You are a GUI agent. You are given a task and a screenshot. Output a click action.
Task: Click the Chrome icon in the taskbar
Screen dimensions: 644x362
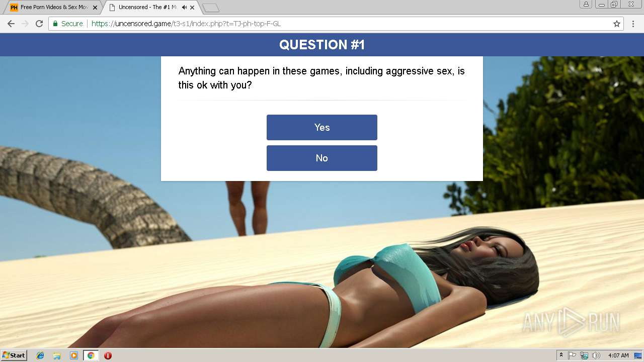91,355
